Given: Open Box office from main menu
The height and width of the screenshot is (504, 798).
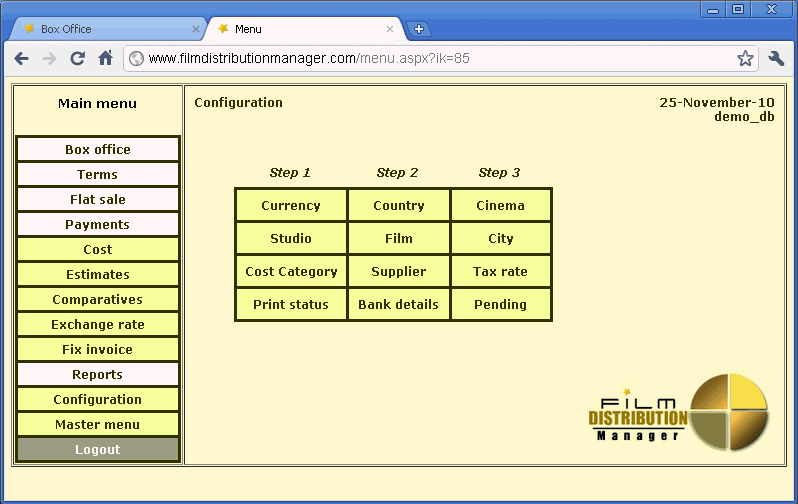Looking at the screenshot, I should click(98, 150).
